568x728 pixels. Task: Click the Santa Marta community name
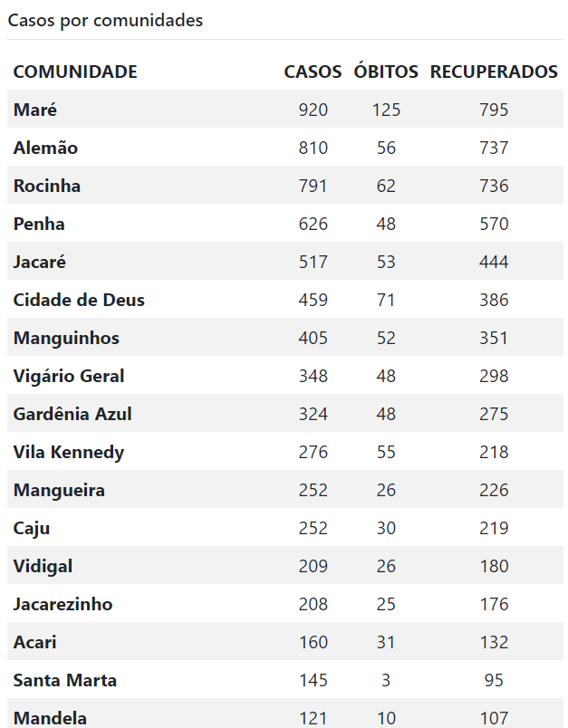point(65,681)
